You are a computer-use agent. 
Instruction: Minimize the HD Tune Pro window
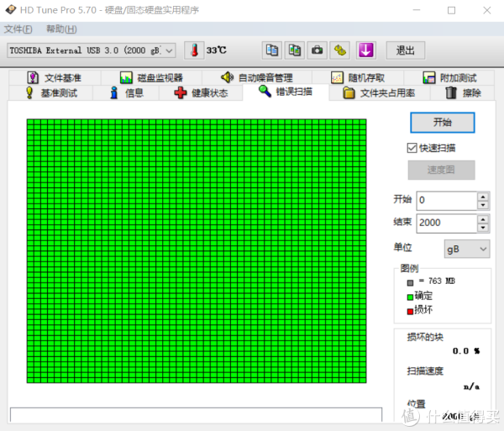tap(417, 10)
